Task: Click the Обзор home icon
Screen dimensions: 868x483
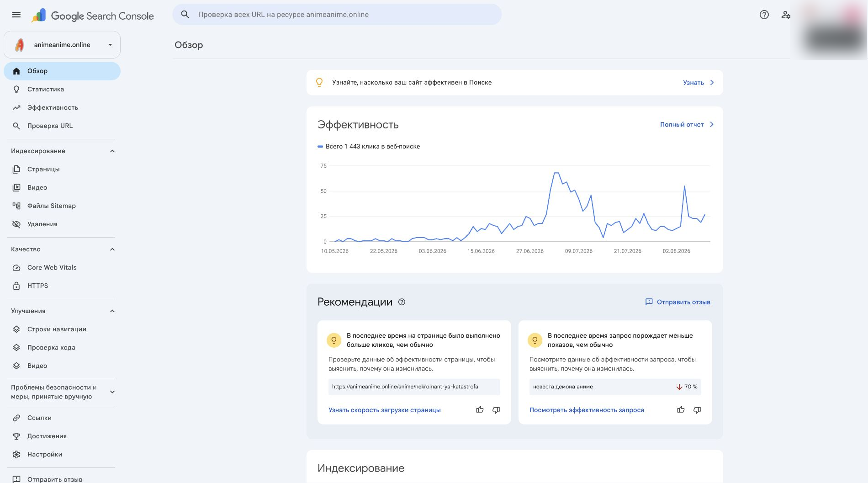Action: click(x=16, y=71)
